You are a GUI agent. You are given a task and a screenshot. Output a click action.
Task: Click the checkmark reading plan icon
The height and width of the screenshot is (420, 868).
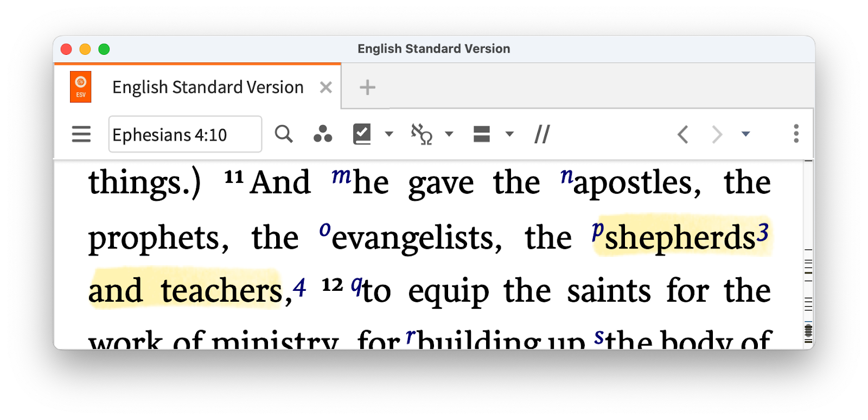point(362,134)
